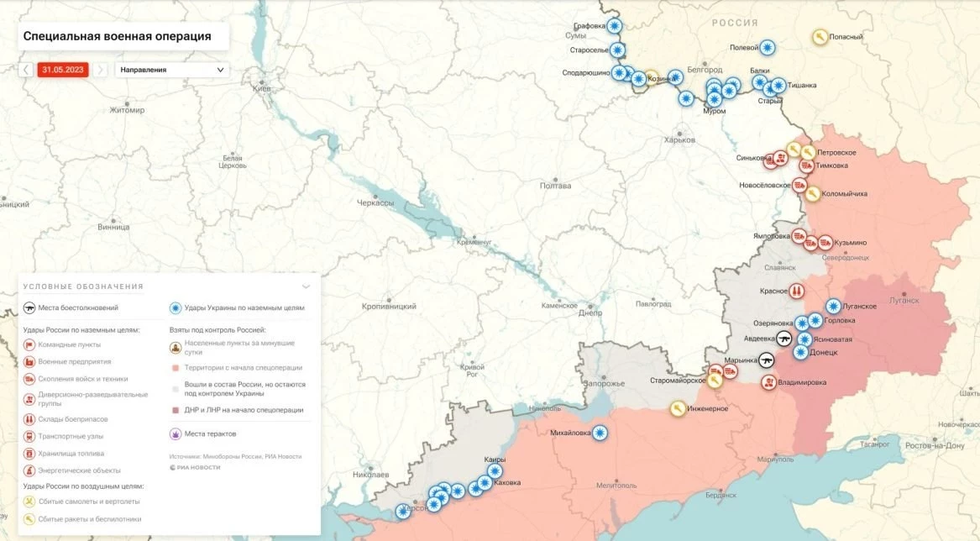Image resolution: width=980 pixels, height=541 pixels.
Task: Select the yellow missile marker at Попасный
Action: pos(820,37)
